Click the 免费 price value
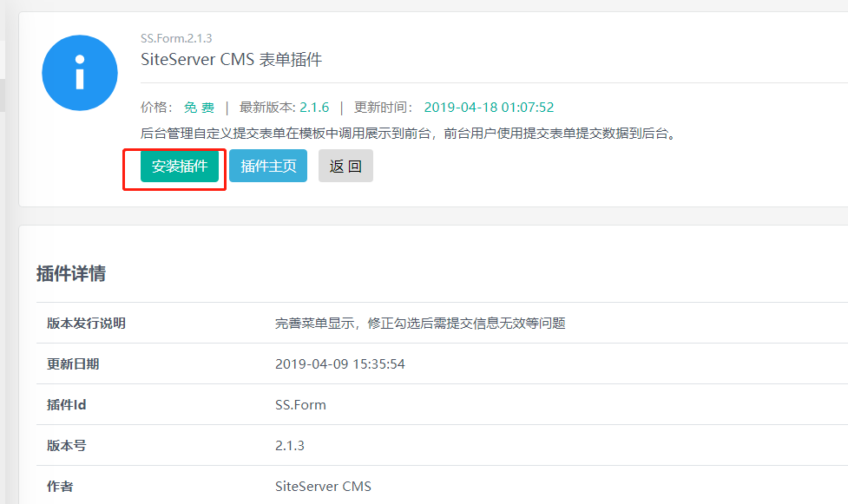The image size is (848, 504). [199, 108]
